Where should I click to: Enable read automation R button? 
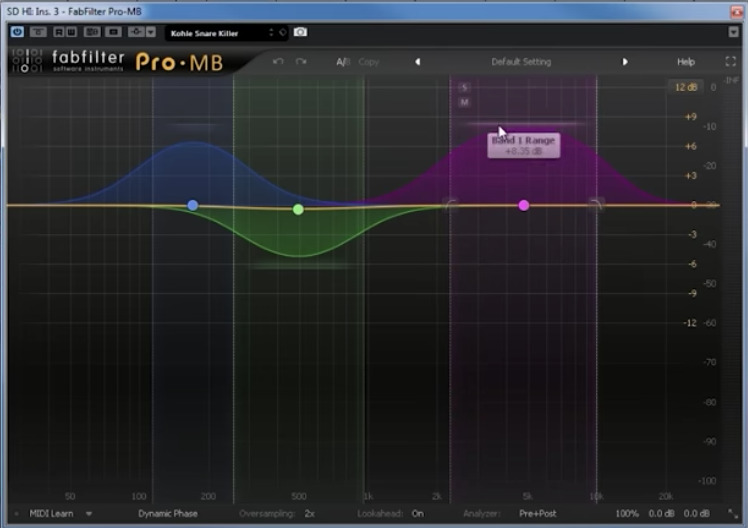[x=59, y=32]
